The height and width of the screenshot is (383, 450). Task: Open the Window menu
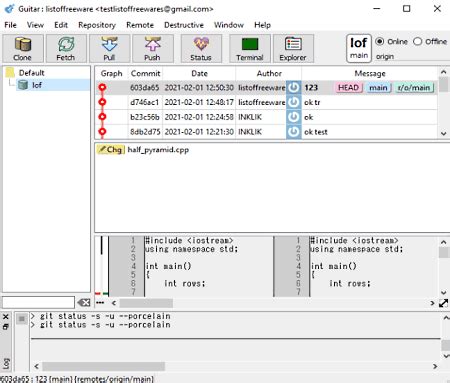(229, 25)
